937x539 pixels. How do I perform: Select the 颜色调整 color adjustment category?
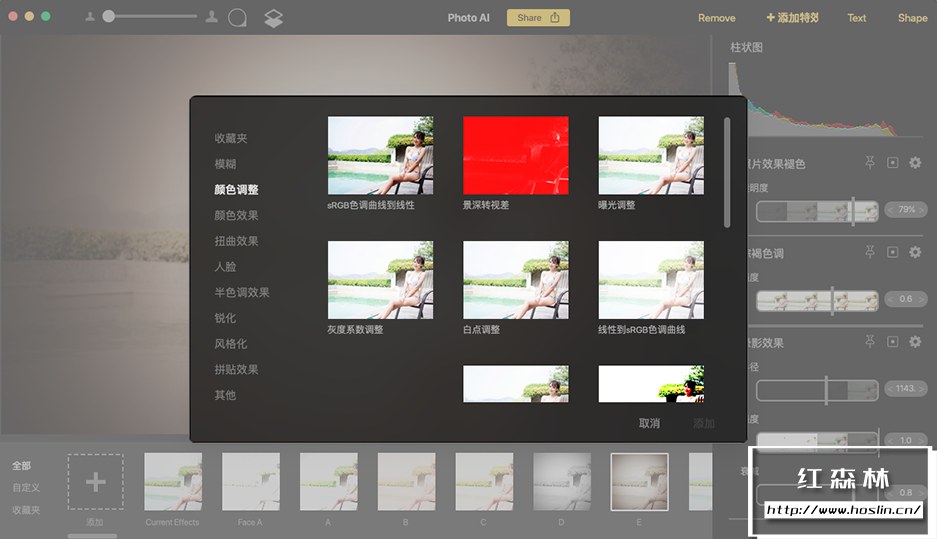[237, 189]
